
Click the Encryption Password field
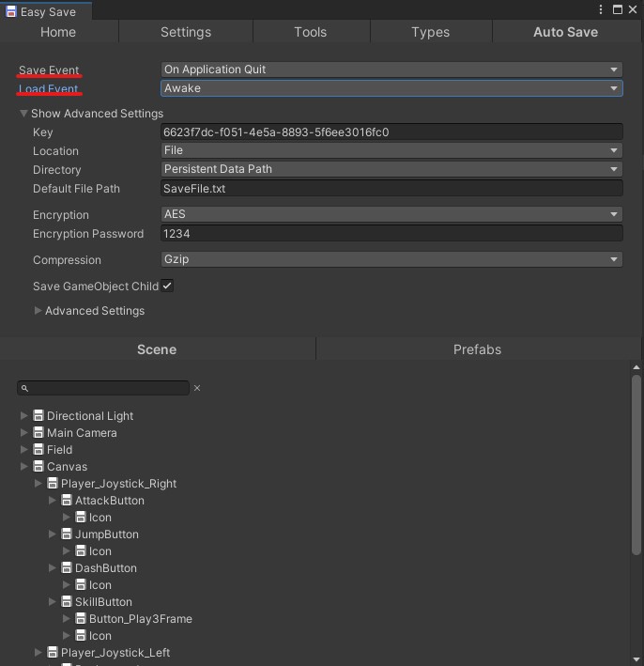(x=391, y=233)
